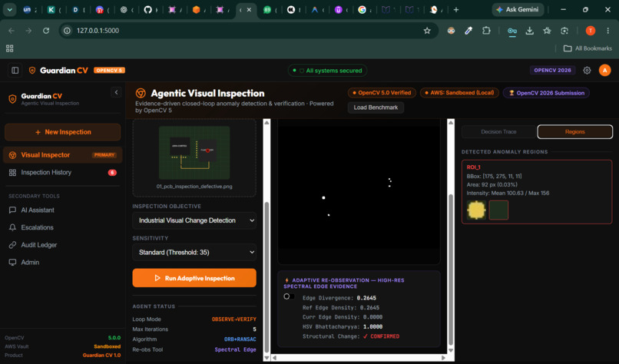The image size is (619, 364).
Task: Click the Visual Inspector target icon in sidebar
Action: (x=12, y=155)
